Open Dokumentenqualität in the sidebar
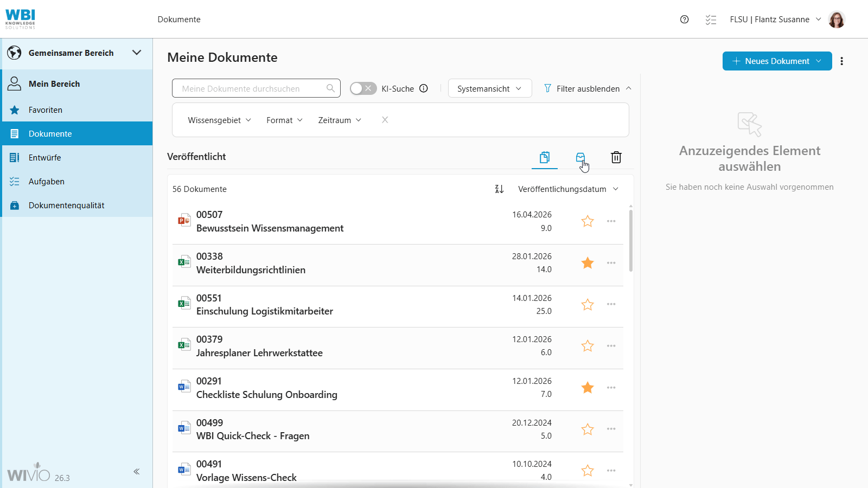This screenshot has height=488, width=868. (77, 205)
